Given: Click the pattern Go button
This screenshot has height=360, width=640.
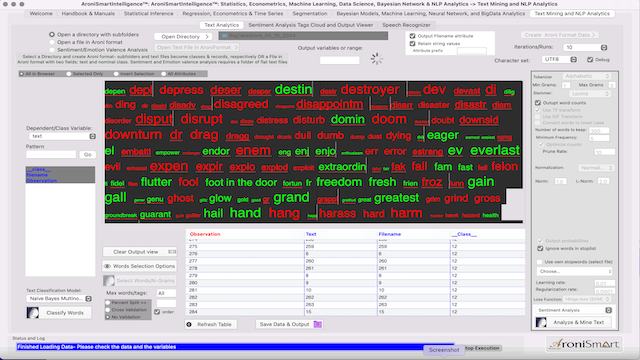Looking at the screenshot, I should pyautogui.click(x=87, y=155).
